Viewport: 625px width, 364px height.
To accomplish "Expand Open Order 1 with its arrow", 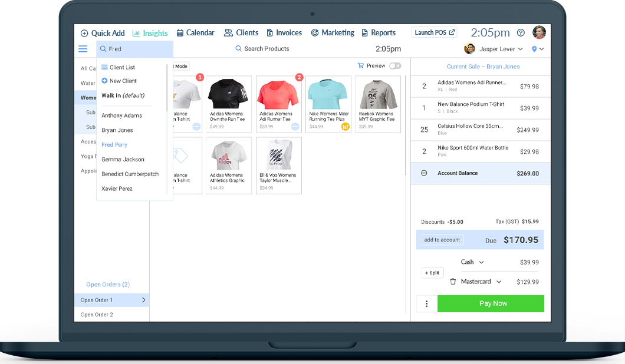I will [144, 300].
